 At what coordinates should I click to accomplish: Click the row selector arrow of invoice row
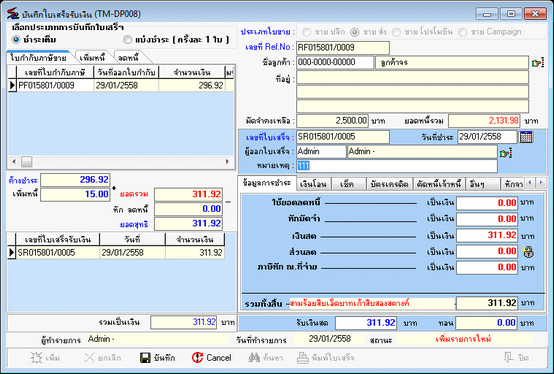pos(12,85)
